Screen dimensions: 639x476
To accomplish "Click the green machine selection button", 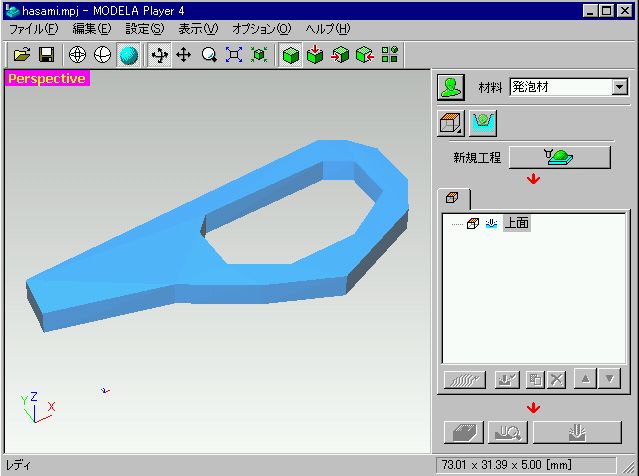I will coord(452,87).
